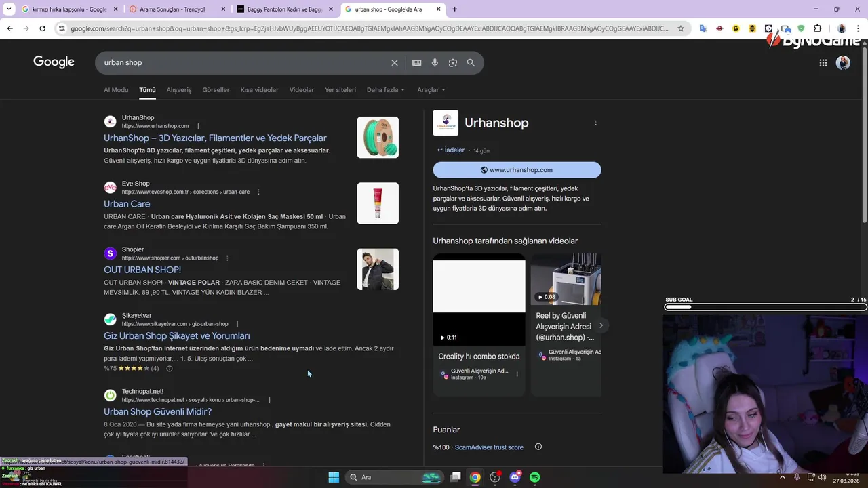Clear the search box with the X icon

[395, 62]
